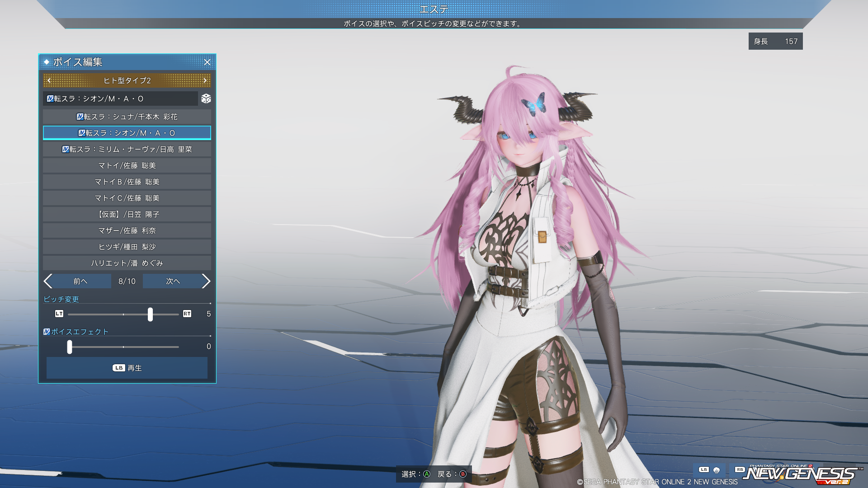Screen dimensions: 868x488
Task: Click the pitch change slider handle
Action: (x=150, y=314)
